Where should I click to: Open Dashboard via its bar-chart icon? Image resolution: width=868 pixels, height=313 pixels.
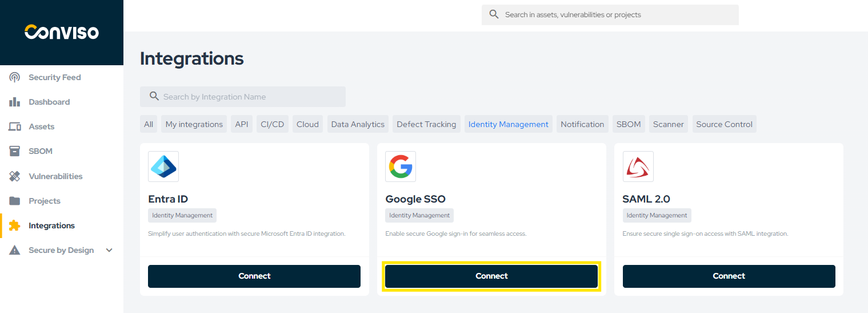pyautogui.click(x=15, y=102)
